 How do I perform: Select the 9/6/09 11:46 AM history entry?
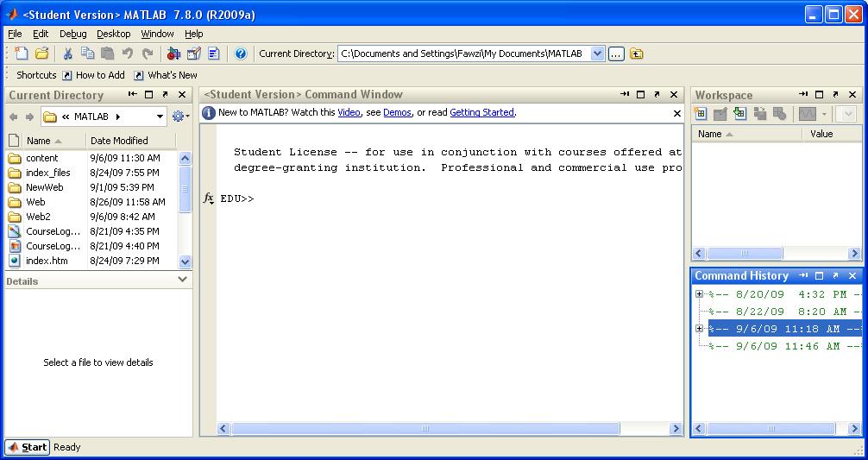(785, 346)
